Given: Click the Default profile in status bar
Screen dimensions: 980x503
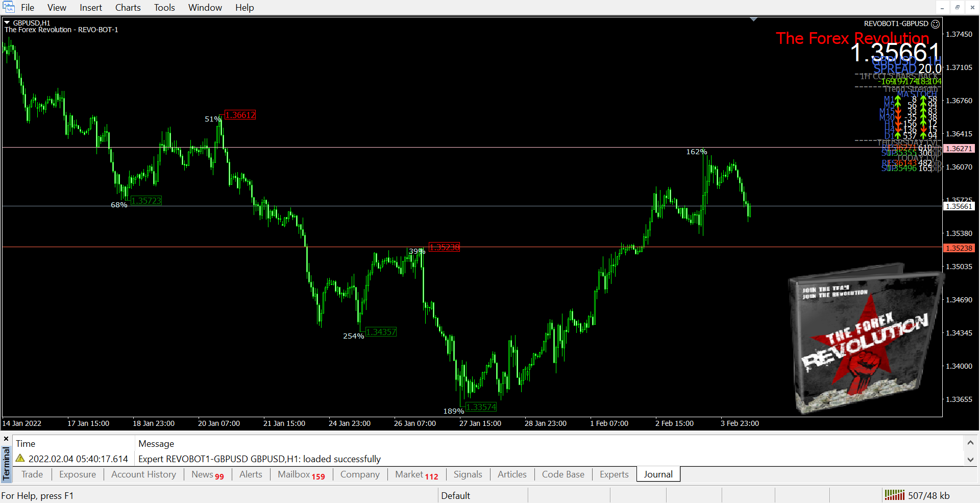Looking at the screenshot, I should tap(455, 495).
